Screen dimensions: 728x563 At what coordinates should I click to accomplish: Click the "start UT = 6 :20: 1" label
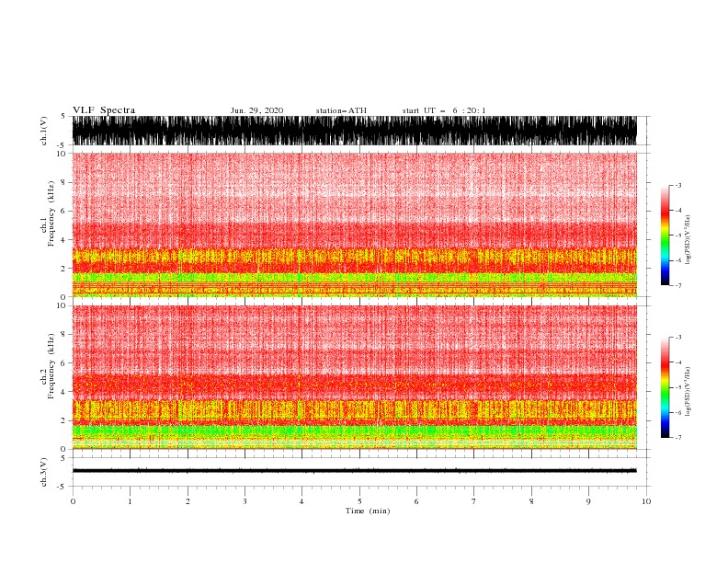tap(444, 110)
